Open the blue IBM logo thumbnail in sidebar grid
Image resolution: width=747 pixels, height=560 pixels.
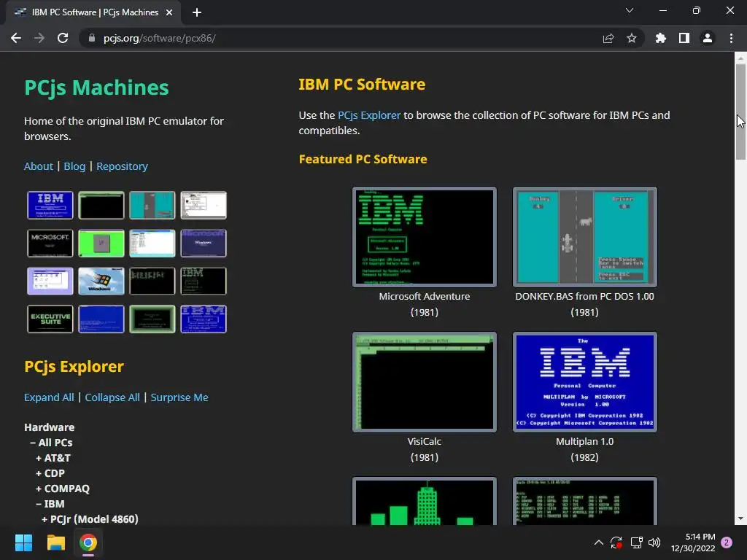(x=50, y=205)
